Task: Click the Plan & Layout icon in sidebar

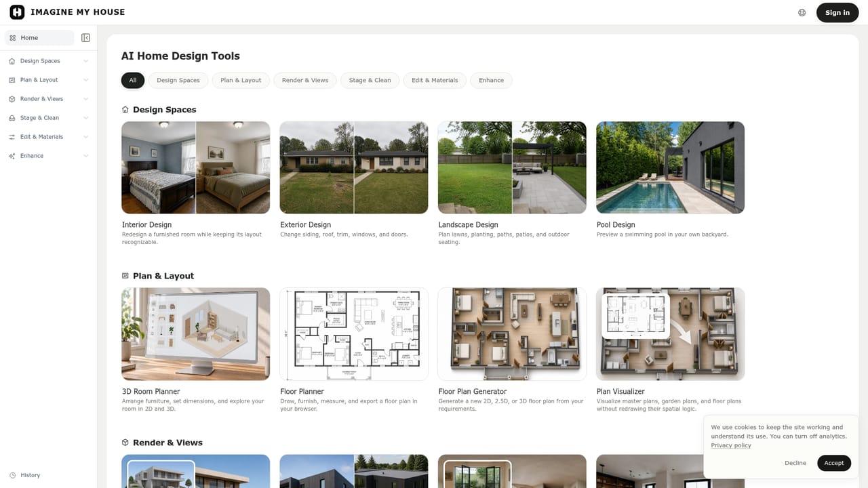Action: click(x=12, y=80)
